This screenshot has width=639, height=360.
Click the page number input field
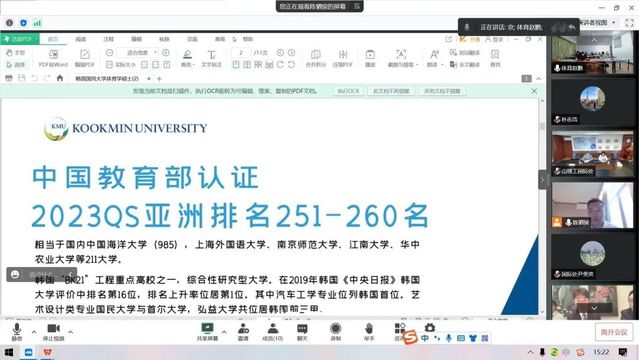241,53
